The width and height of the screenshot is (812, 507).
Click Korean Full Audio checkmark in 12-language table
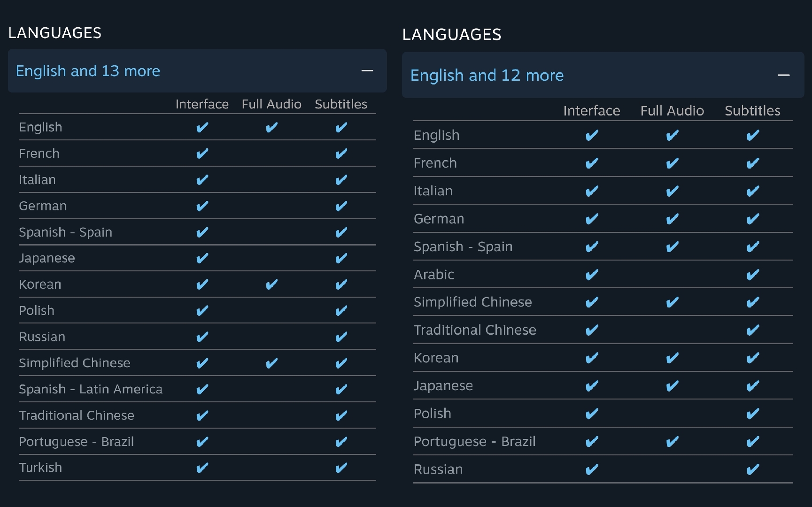pos(672,358)
